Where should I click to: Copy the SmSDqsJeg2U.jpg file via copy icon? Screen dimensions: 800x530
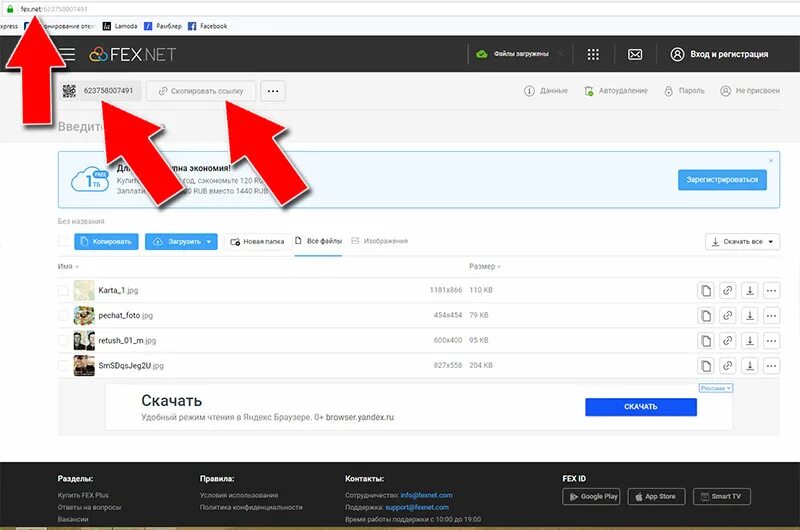point(706,365)
